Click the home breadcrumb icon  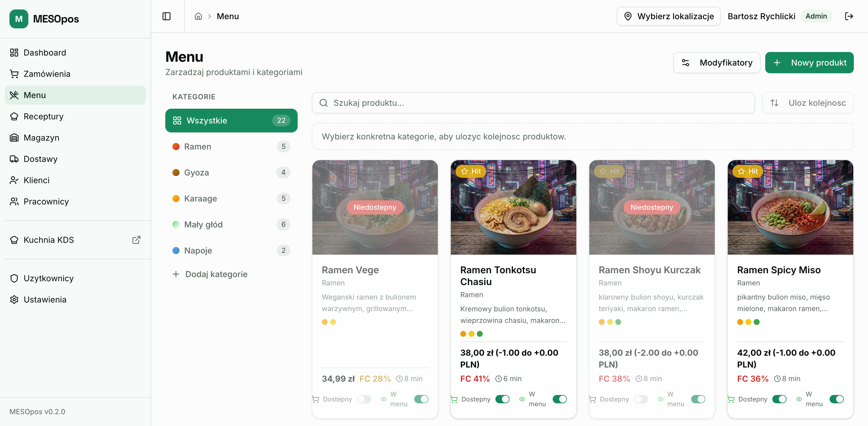[x=198, y=16]
